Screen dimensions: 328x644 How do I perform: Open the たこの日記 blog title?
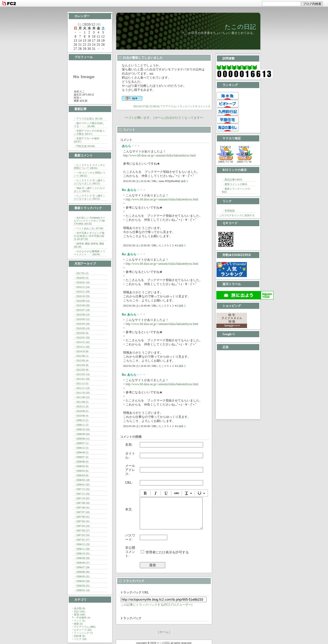pos(240,27)
